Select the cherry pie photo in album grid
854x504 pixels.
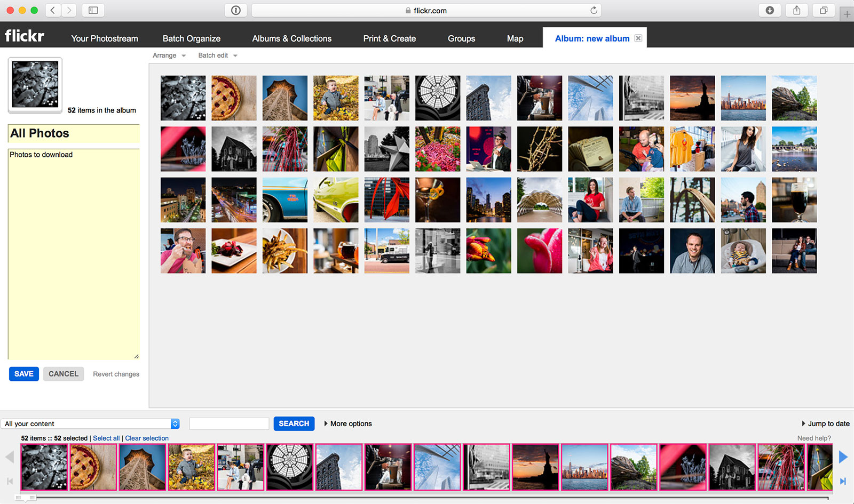pyautogui.click(x=234, y=98)
